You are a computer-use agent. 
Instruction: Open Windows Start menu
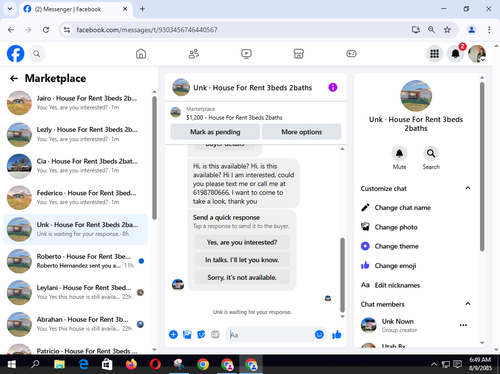11,364
